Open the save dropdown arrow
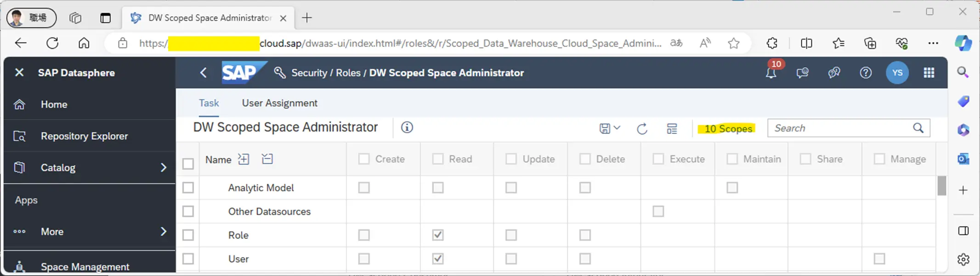 click(x=617, y=128)
